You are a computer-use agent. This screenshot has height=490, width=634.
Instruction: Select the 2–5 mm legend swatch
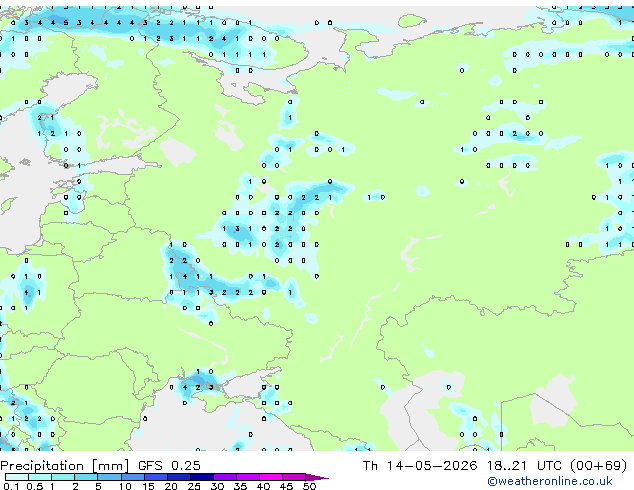[86, 477]
